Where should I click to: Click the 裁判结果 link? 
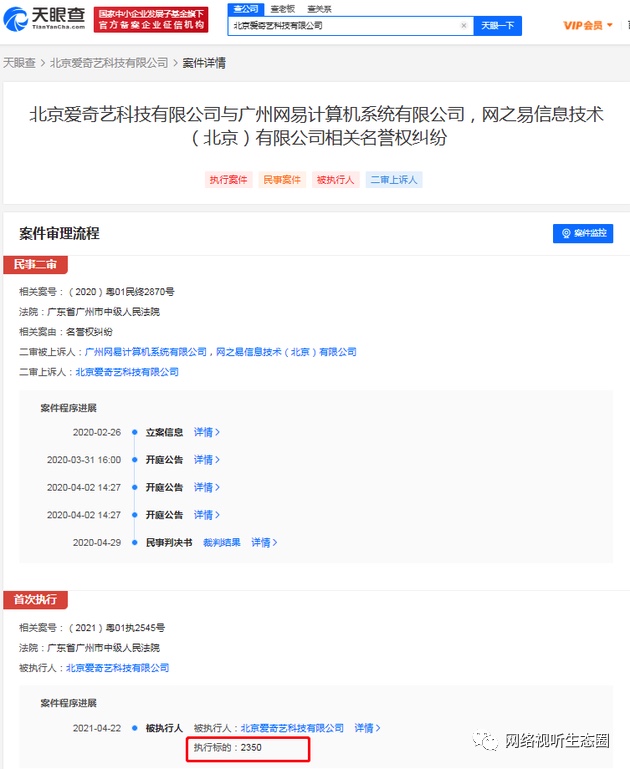[x=222, y=542]
